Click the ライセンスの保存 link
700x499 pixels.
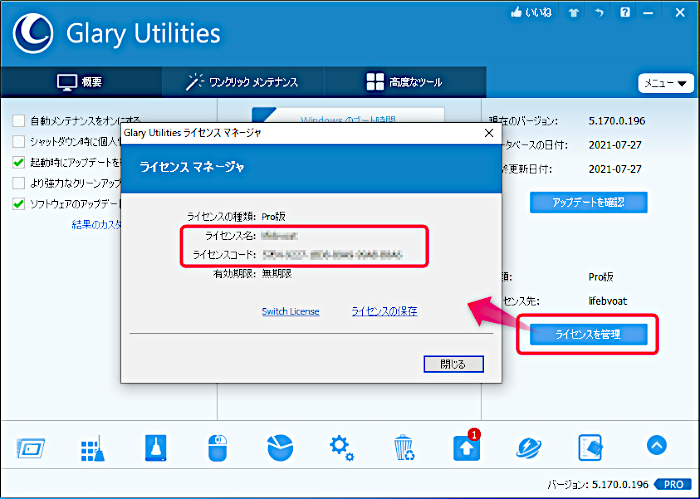pos(384,312)
